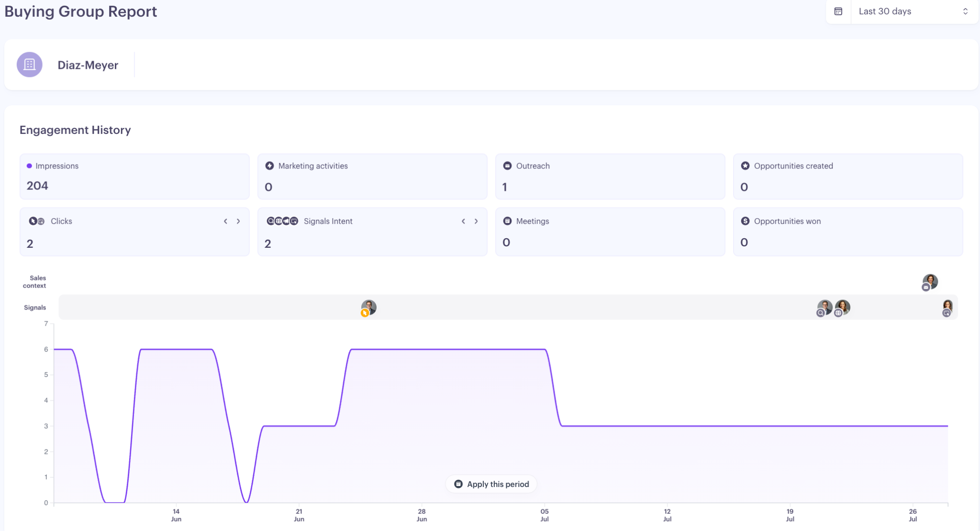The image size is (980, 531).
Task: Click the Apply this period button
Action: click(x=491, y=484)
